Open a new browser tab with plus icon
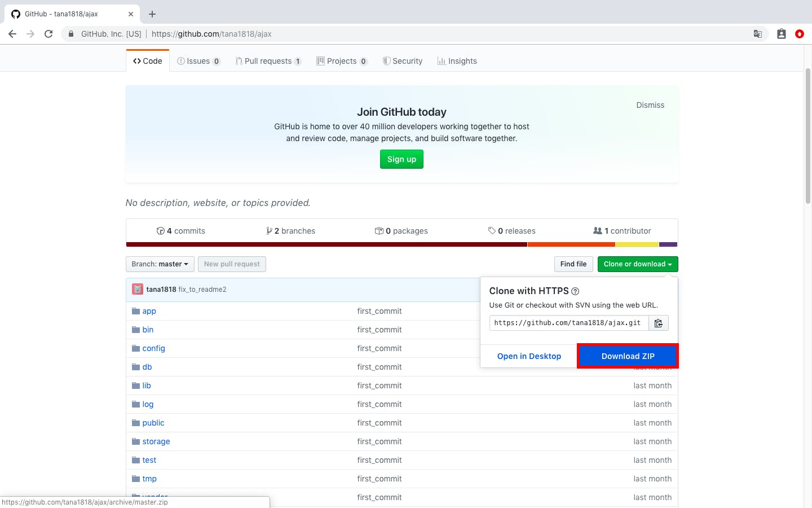This screenshot has width=812, height=508. tap(152, 14)
